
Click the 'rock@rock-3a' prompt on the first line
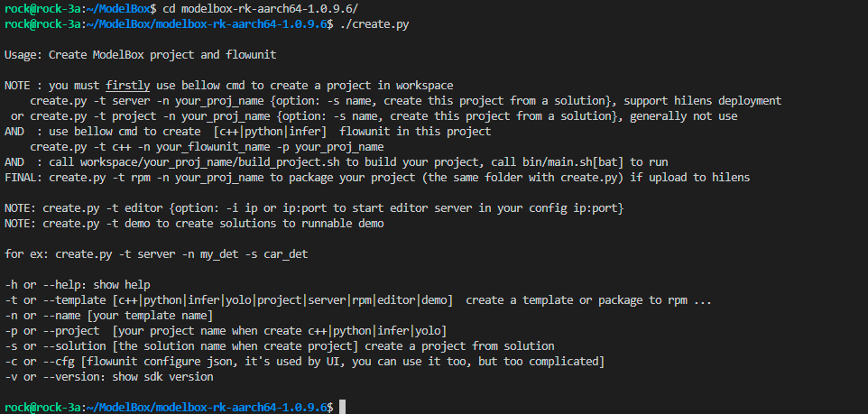42,9
